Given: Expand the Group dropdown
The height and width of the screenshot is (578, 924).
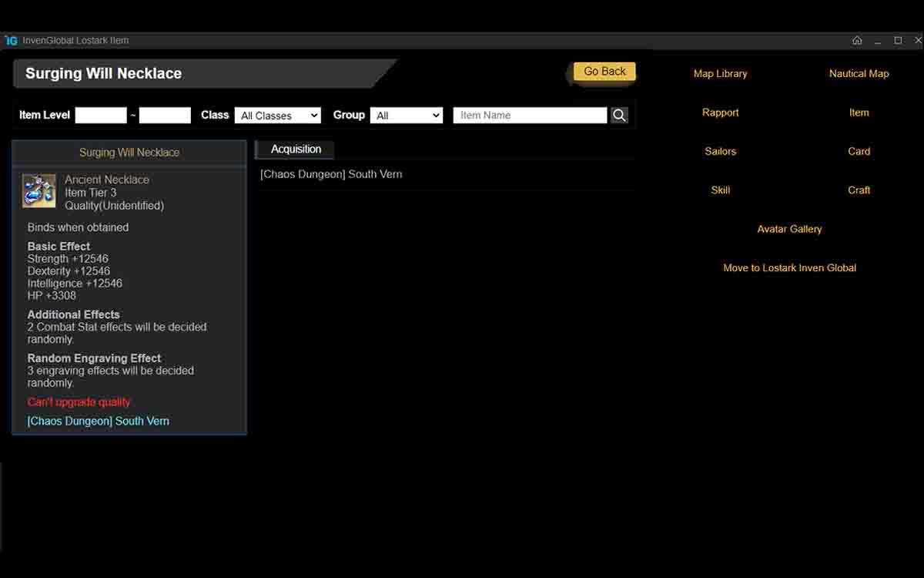Looking at the screenshot, I should tap(407, 116).
